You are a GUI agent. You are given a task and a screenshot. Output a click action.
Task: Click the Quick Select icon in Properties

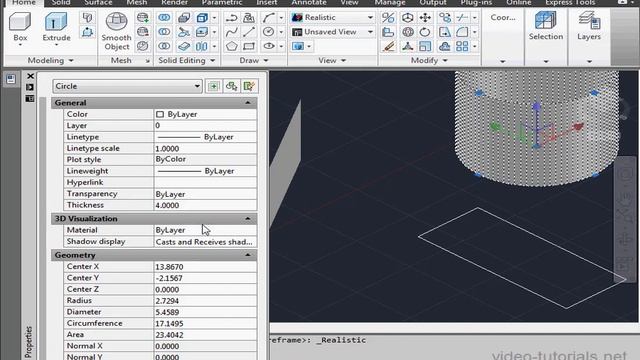[x=249, y=86]
